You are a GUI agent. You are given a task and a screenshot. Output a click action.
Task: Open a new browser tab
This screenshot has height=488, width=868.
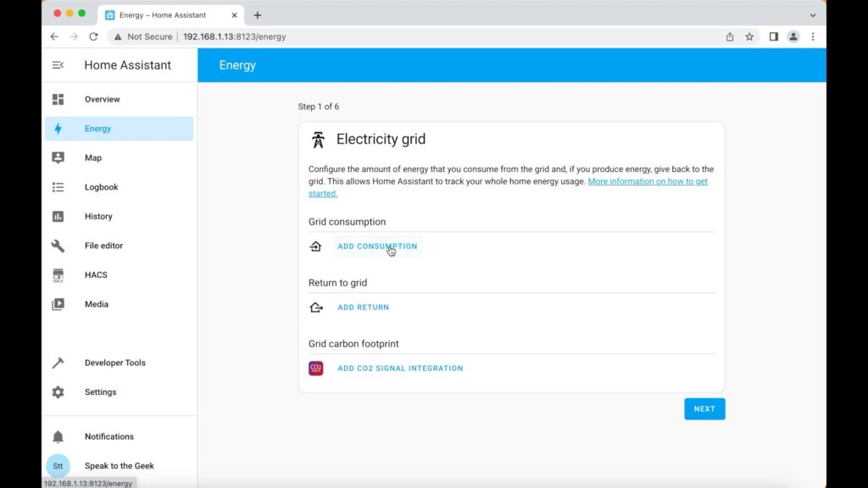tap(258, 15)
